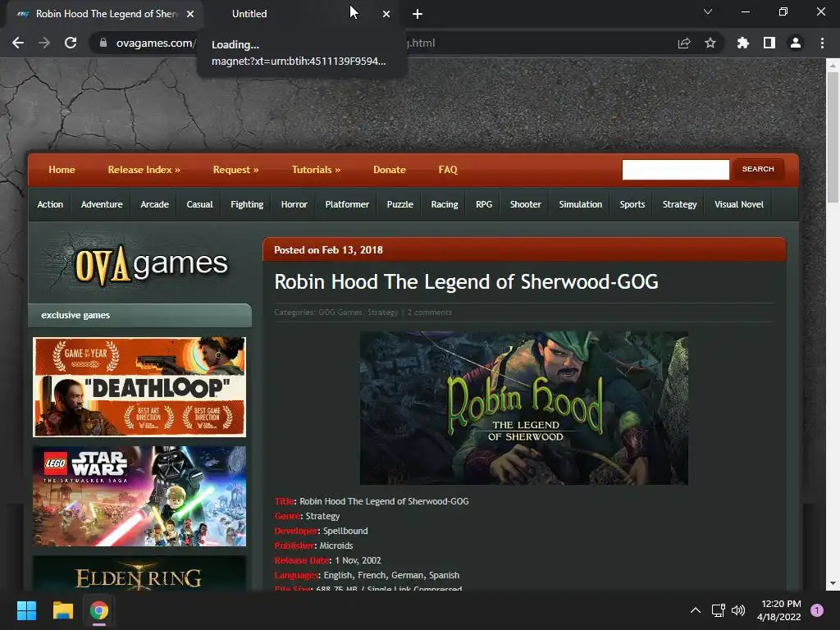840x630 pixels.
Task: Open the Deathloop banner
Action: click(x=139, y=387)
